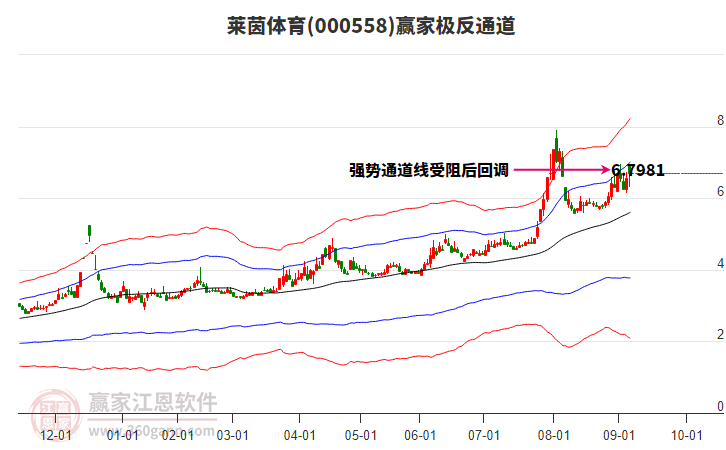Viewport: 726px width, 450px height.
Task: Click the 08-01 date axis label
Action: coord(553,435)
